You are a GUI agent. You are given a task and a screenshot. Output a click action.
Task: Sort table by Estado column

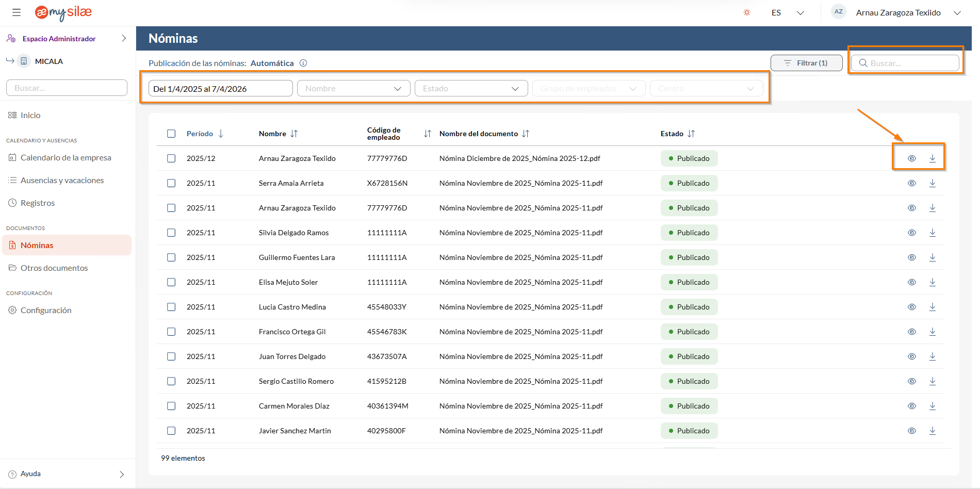(691, 134)
